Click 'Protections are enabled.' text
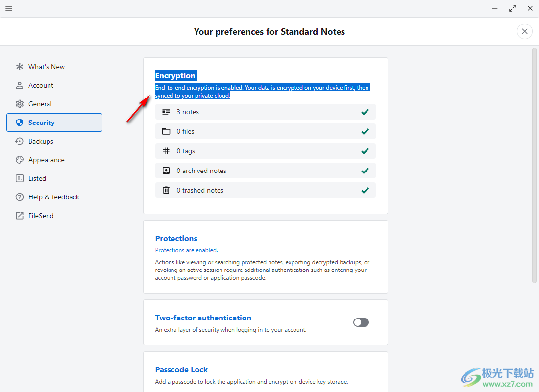Viewport: 539px width, 392px height. [186, 250]
